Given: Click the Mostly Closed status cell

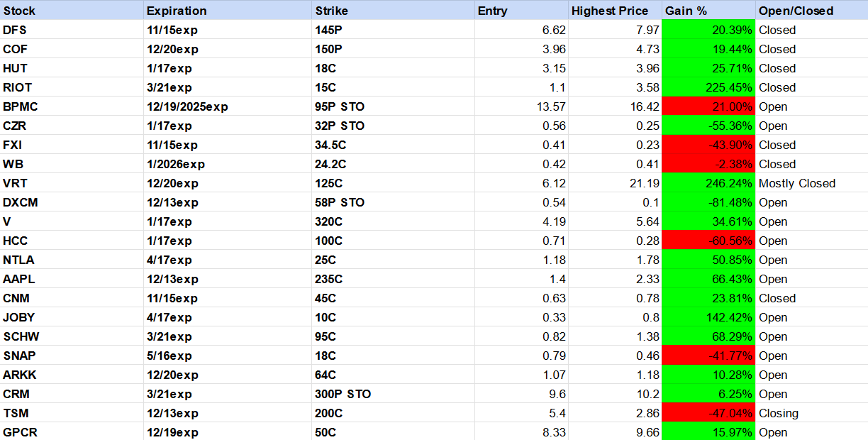Looking at the screenshot, I should click(x=812, y=183).
